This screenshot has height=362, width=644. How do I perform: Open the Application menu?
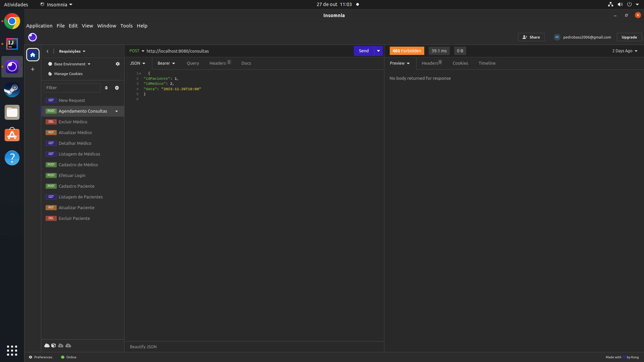pos(39,26)
